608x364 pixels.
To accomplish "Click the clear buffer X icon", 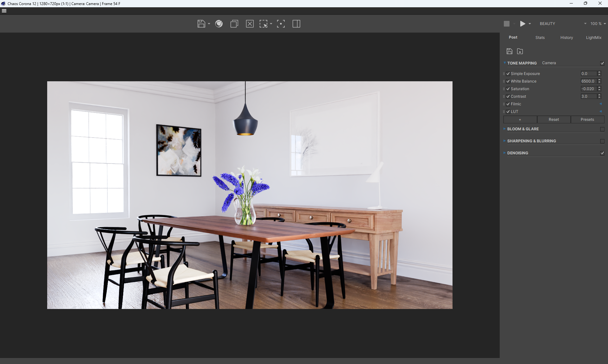I will 250,24.
